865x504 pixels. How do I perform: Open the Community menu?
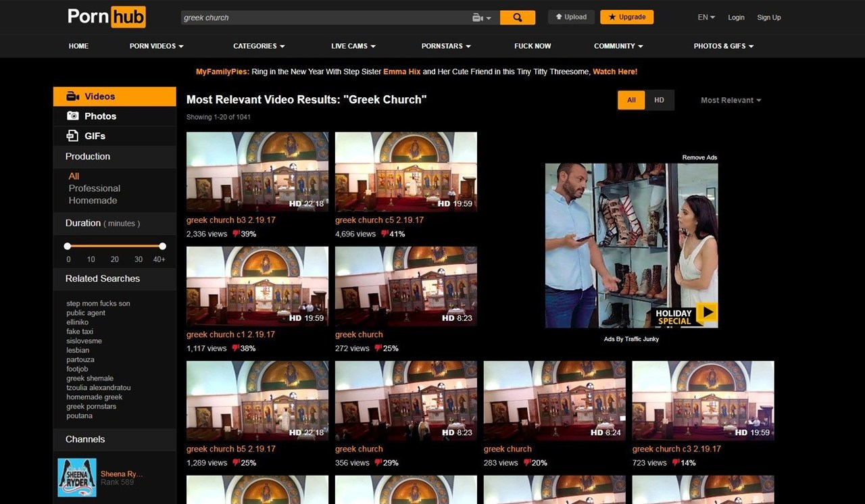pyautogui.click(x=618, y=46)
